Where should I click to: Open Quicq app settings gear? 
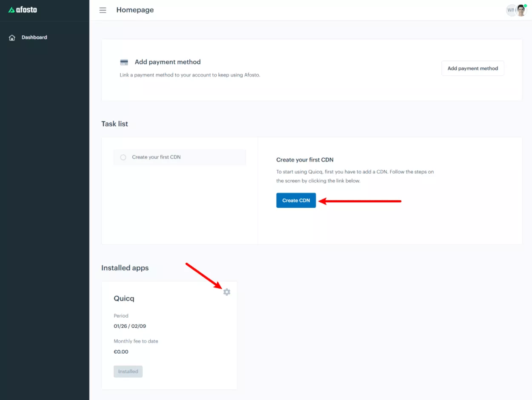(227, 292)
